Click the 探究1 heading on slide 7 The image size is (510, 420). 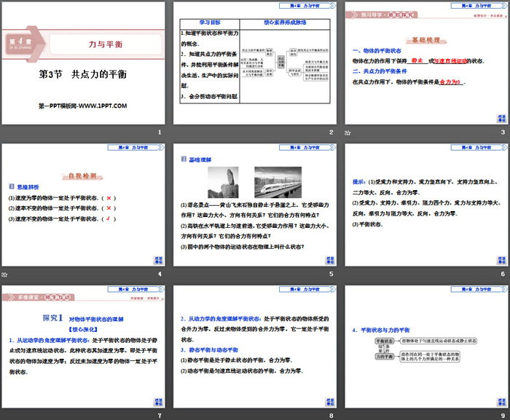click(x=51, y=318)
